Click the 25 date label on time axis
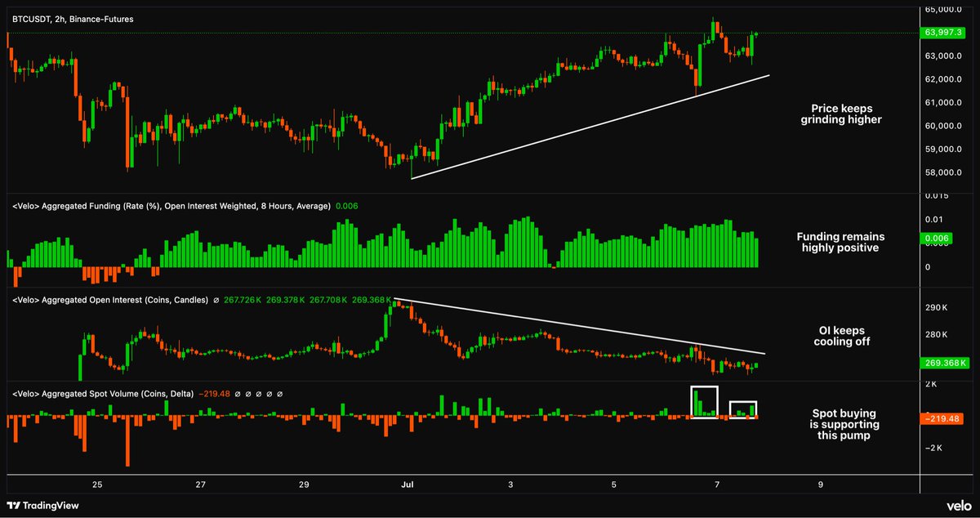980x518 pixels. (97, 485)
